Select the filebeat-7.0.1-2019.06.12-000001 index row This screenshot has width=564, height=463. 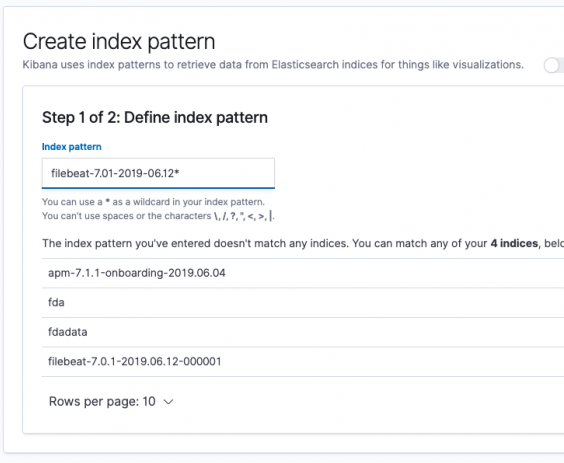pos(303,362)
